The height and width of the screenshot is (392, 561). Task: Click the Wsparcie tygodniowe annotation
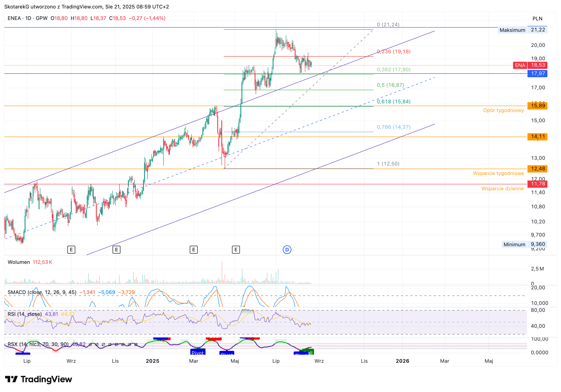click(498, 173)
